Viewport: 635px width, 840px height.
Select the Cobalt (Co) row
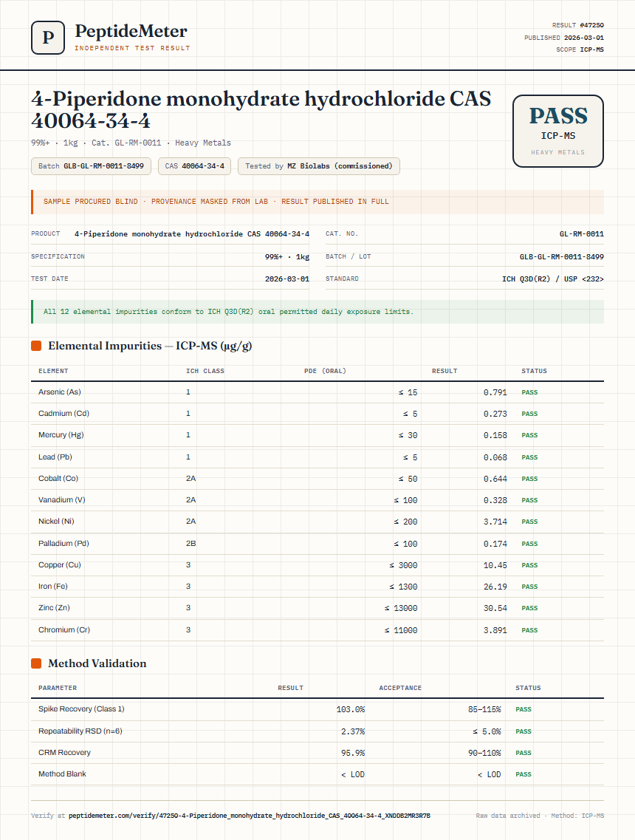[x=317, y=479]
